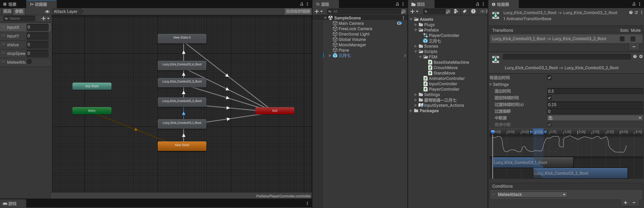The image size is (644, 208).
Task: Open the MeleeAttack condition dropdown
Action: click(532, 195)
